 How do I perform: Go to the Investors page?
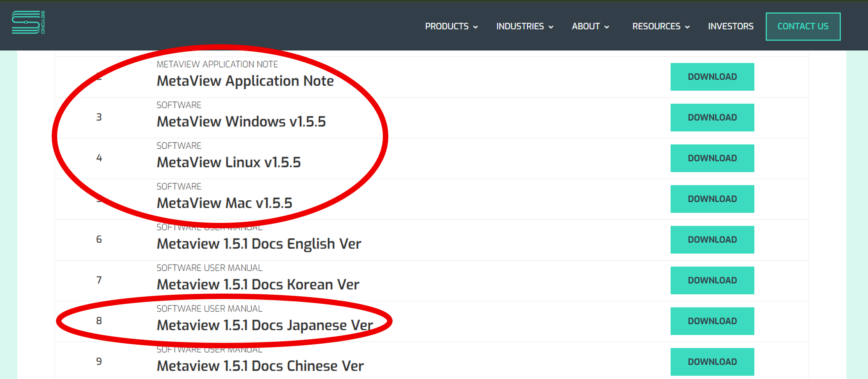click(730, 26)
